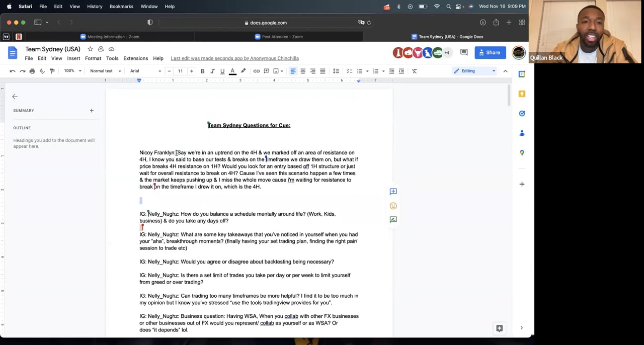The width and height of the screenshot is (644, 345).
Task: Open the File menu in Google Docs
Action: point(29,58)
